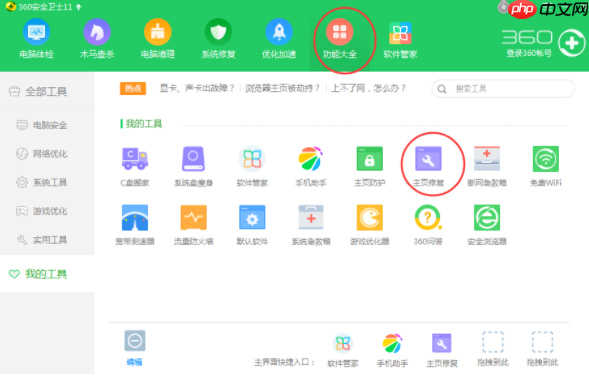The width and height of the screenshot is (589, 389).
Task: Open 手机助手 in My Tools grid
Action: coord(311,166)
